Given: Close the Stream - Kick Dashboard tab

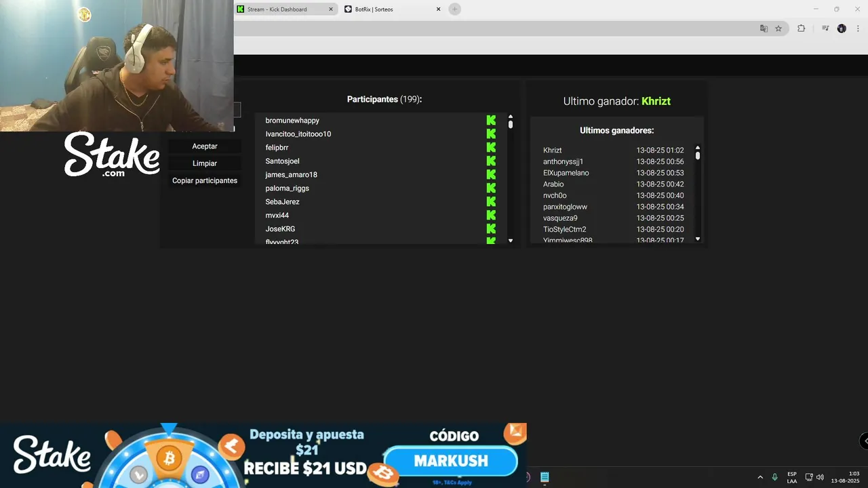Looking at the screenshot, I should click(331, 9).
